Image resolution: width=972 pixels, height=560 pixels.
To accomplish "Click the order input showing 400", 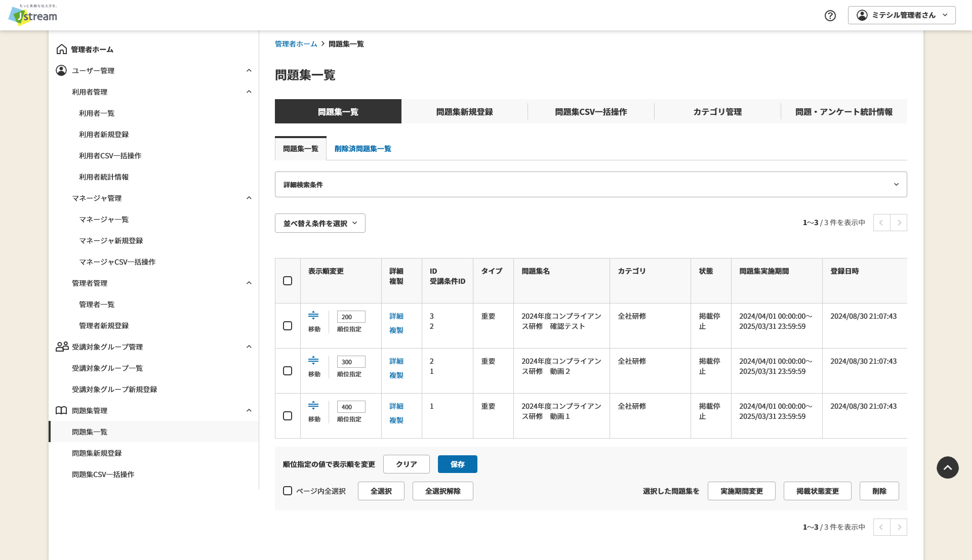I will (351, 407).
